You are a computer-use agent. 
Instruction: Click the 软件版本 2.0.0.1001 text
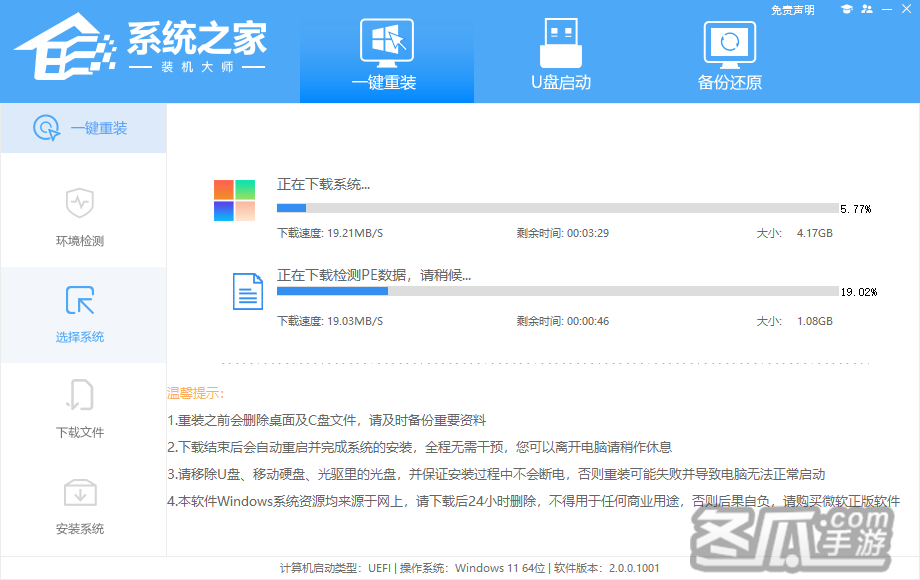click(607, 568)
